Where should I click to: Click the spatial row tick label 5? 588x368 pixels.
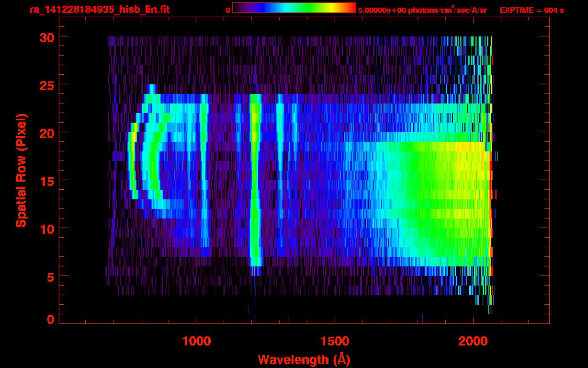50,276
